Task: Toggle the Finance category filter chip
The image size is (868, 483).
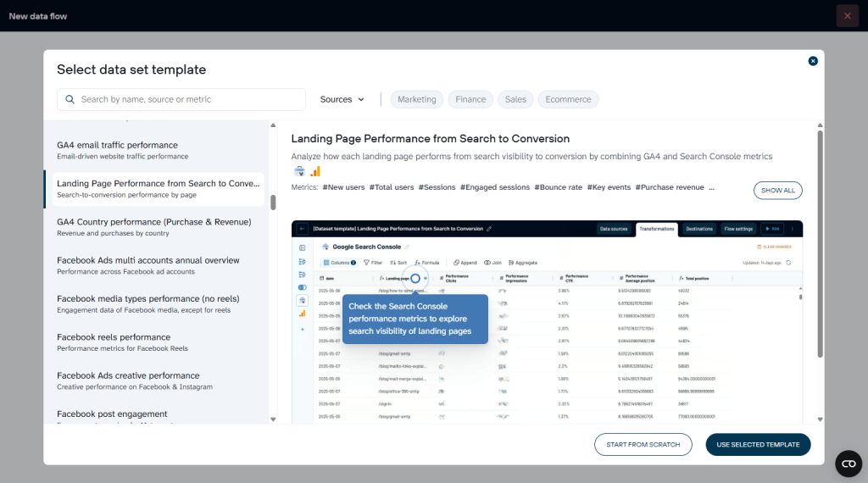Action: coord(470,100)
